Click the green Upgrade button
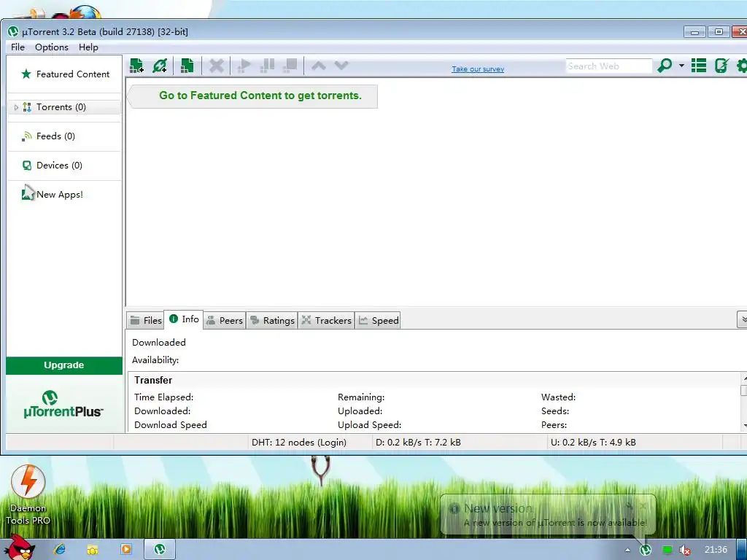The width and height of the screenshot is (747, 560). [64, 365]
